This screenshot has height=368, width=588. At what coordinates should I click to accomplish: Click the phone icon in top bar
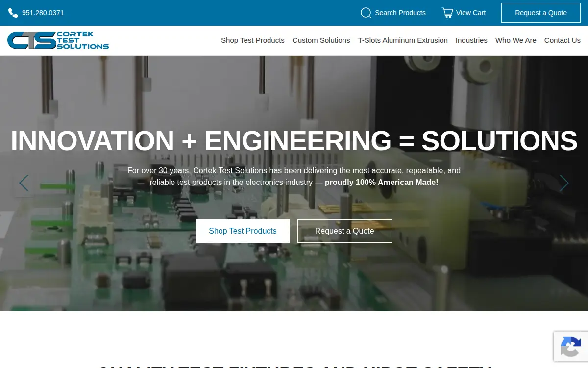(x=13, y=13)
